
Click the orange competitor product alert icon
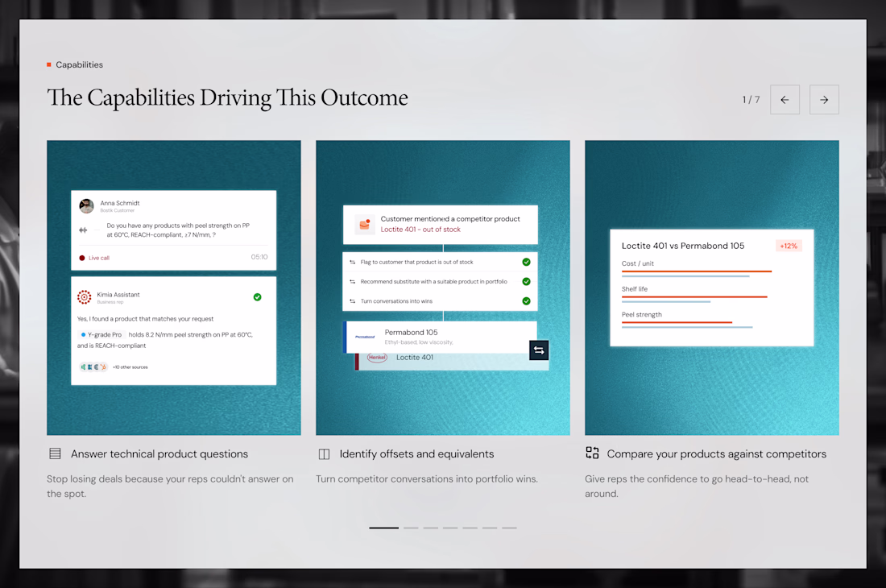(365, 224)
